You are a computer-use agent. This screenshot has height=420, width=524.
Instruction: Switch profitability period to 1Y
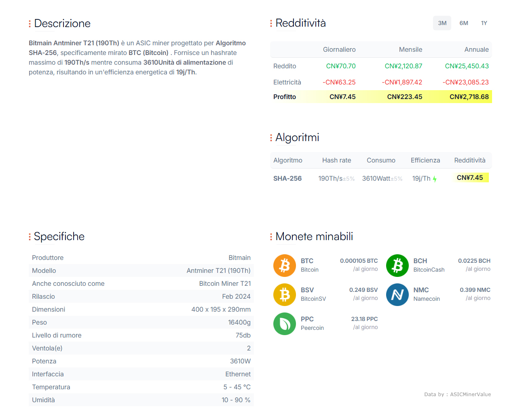click(x=484, y=23)
